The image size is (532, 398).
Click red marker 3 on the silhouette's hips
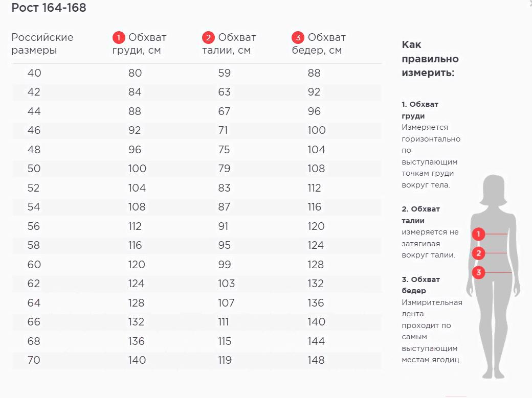pos(478,272)
